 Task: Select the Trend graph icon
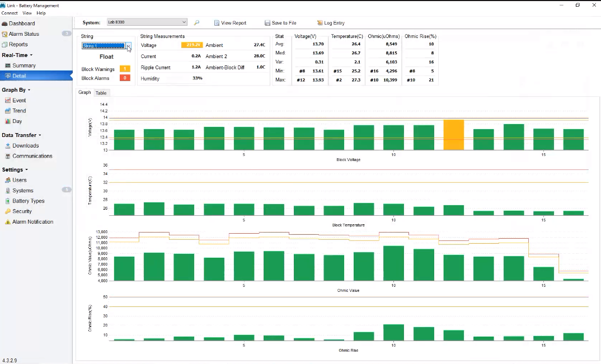[8, 111]
